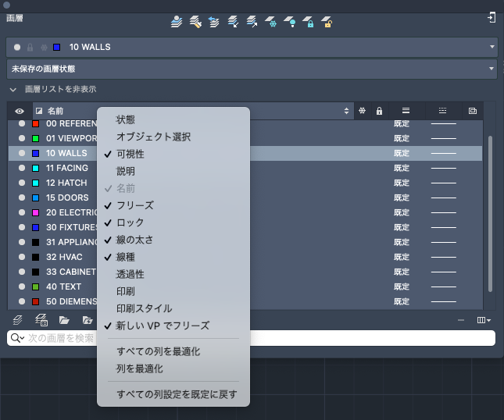Toggle visibility dot of 10 WALLS row

[22, 153]
